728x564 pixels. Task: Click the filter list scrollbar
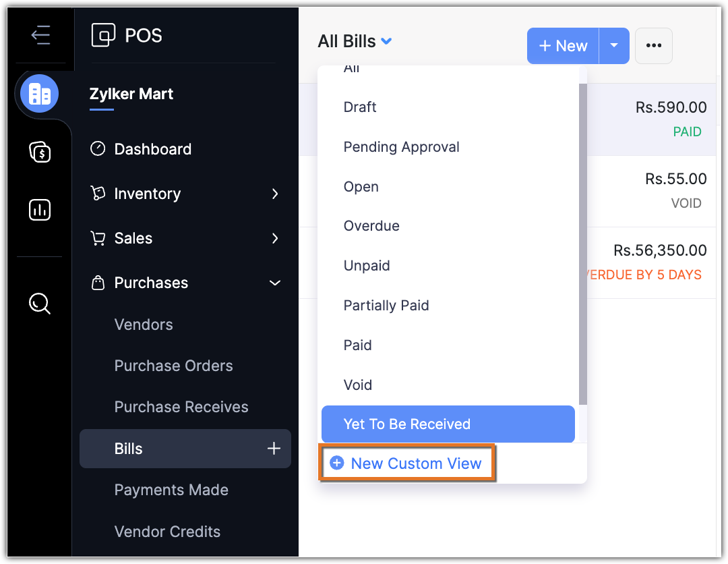click(x=582, y=243)
